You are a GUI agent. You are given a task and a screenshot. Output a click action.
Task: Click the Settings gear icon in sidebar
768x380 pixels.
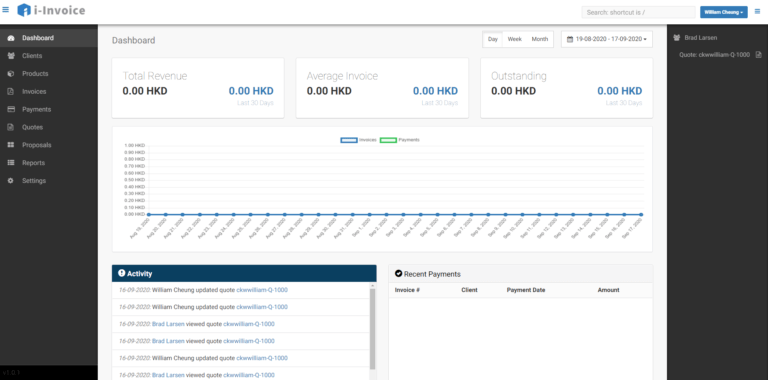[x=11, y=181]
